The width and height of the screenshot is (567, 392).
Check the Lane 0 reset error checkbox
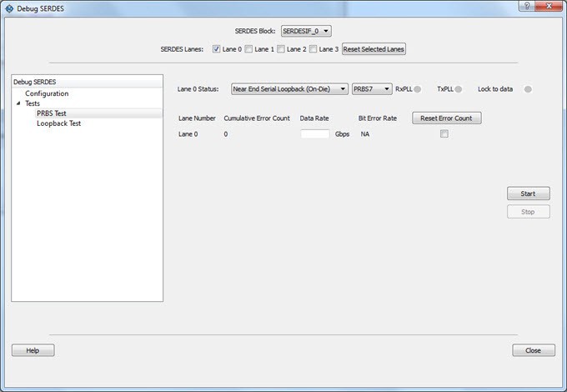[444, 134]
